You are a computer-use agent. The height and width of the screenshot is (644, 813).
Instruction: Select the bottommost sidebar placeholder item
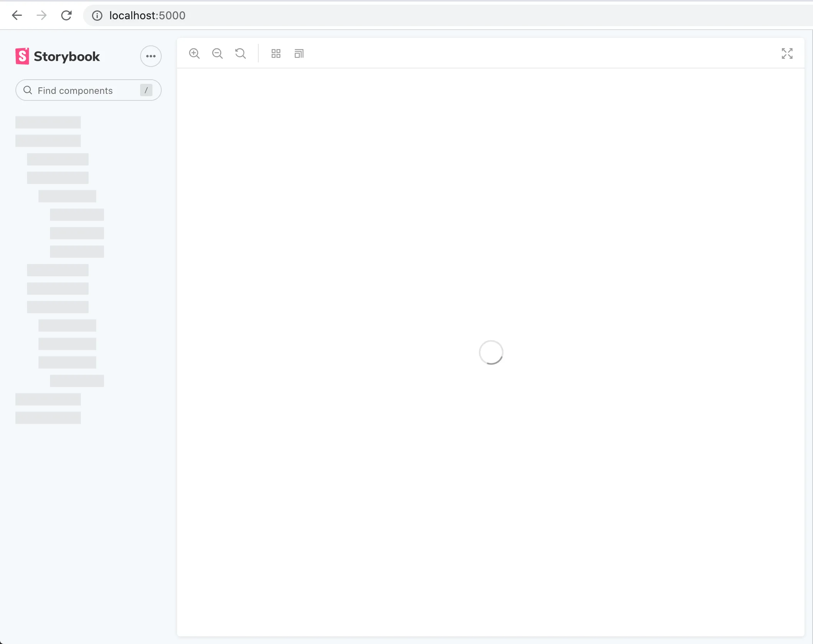click(48, 418)
